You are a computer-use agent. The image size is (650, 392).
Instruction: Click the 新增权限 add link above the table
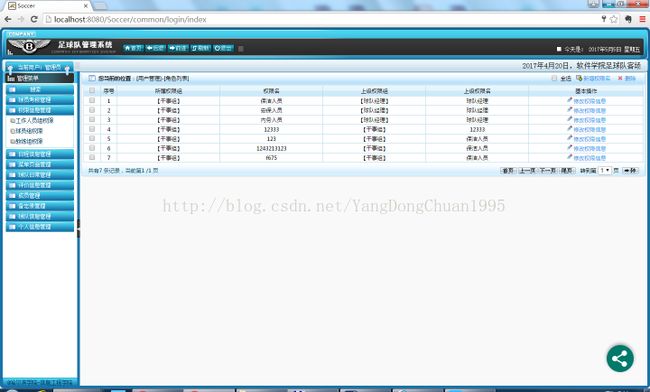click(597, 78)
